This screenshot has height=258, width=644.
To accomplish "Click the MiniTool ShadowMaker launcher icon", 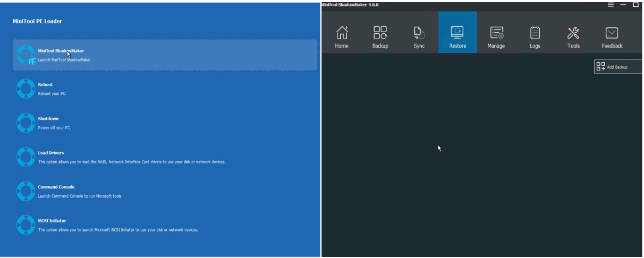I will (x=26, y=54).
